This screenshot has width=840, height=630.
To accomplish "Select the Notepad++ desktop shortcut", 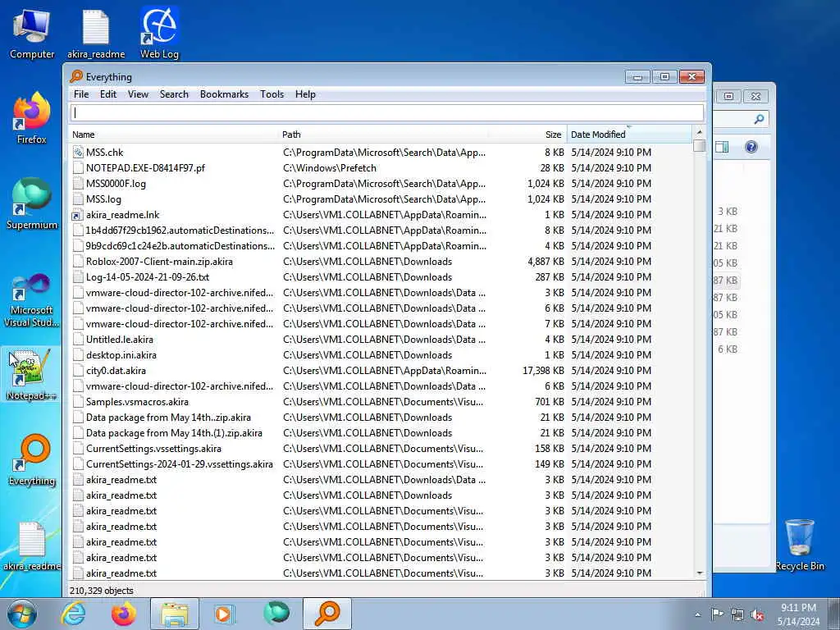I will tap(31, 374).
